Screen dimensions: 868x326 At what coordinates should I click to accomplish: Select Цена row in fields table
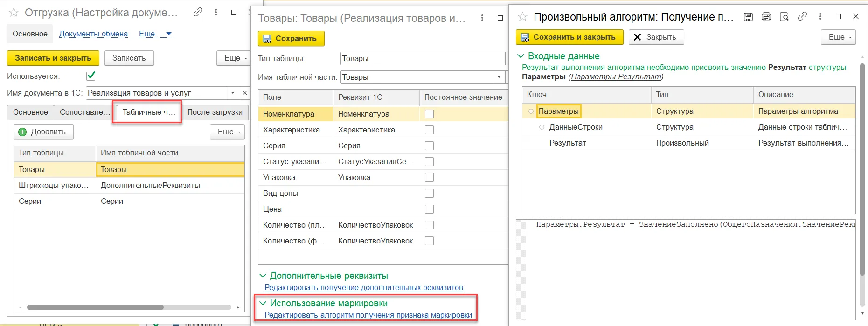(x=383, y=209)
